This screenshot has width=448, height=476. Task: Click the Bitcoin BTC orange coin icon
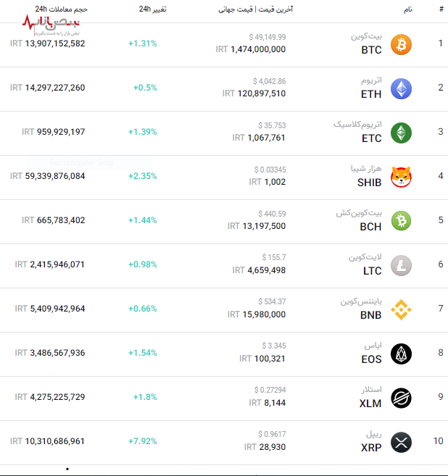coord(401,45)
